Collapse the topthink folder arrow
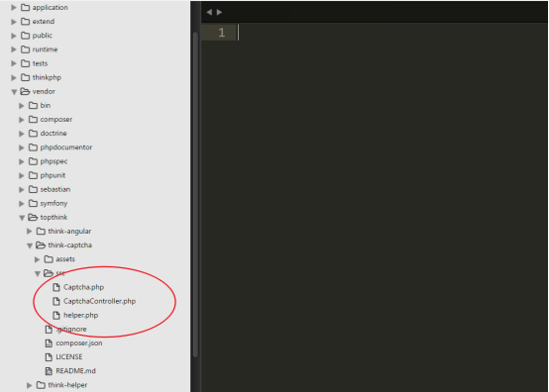This screenshot has height=392, width=549. (x=22, y=218)
